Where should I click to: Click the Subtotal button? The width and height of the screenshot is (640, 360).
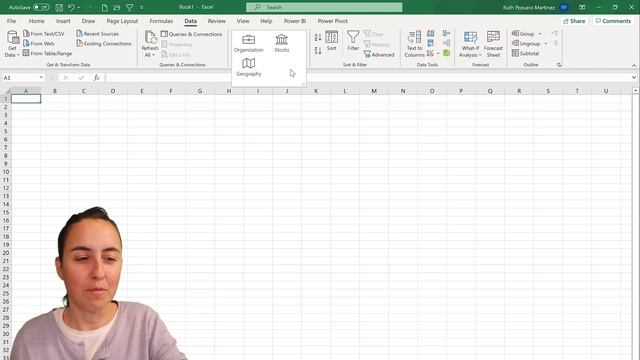526,53
